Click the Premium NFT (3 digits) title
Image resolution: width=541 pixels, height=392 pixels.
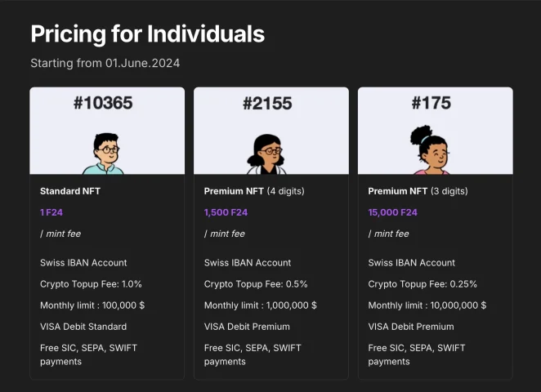point(418,191)
